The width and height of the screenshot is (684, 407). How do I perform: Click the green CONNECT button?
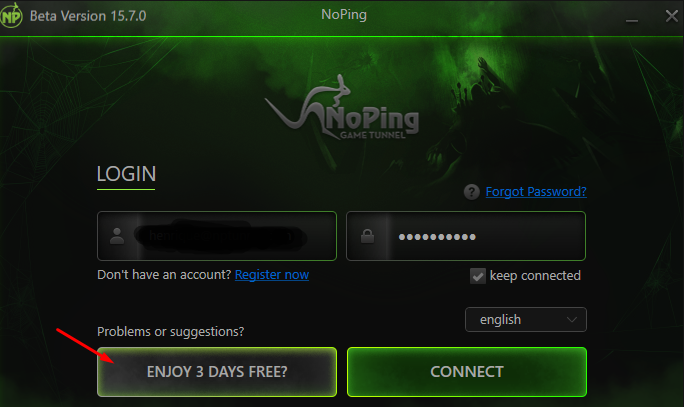(x=467, y=372)
